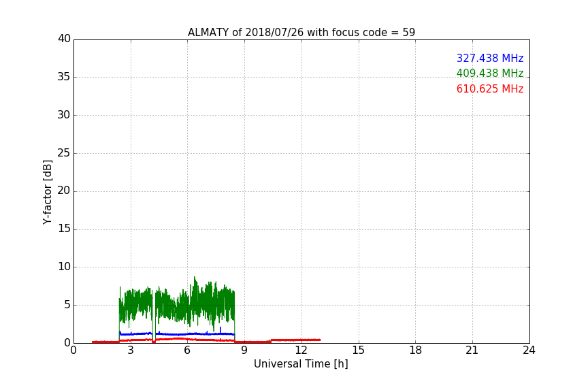Screen dimensions: 588x392
Task: Click the x-axis tick label 15
Action: click(x=359, y=350)
